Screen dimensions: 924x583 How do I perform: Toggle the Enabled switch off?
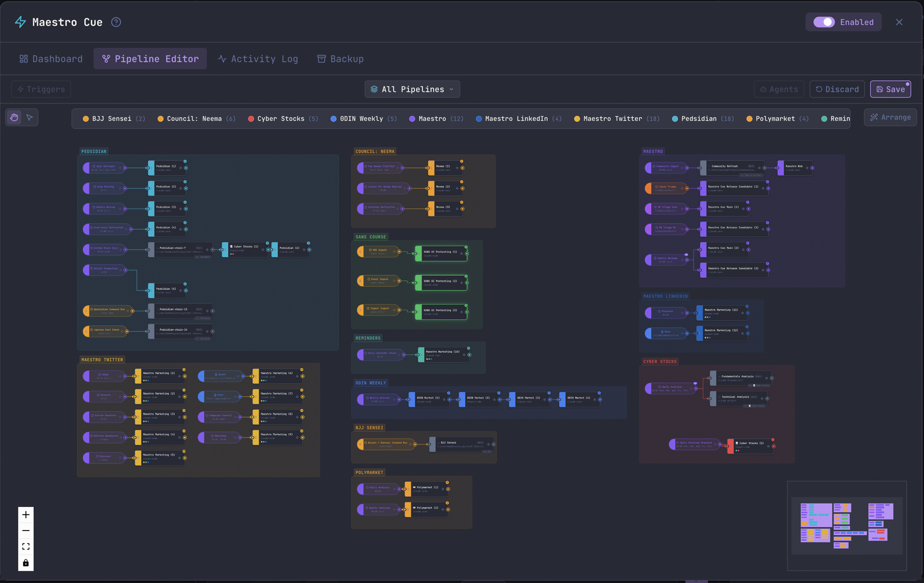point(824,22)
